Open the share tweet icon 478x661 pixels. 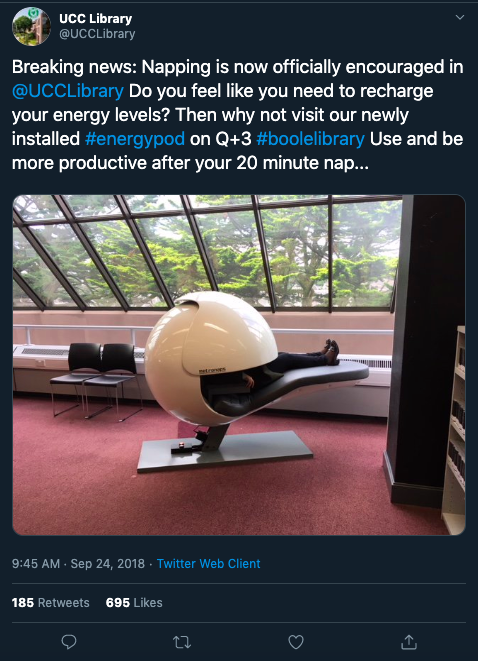(409, 642)
